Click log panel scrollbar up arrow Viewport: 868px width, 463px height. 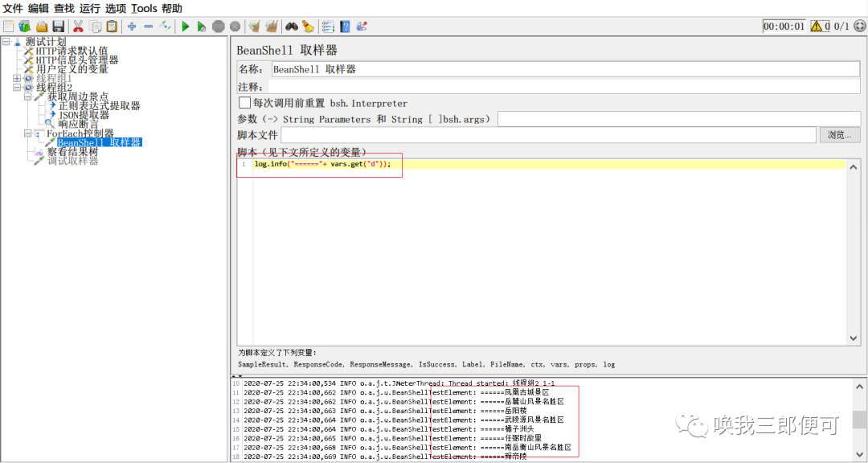tap(859, 387)
